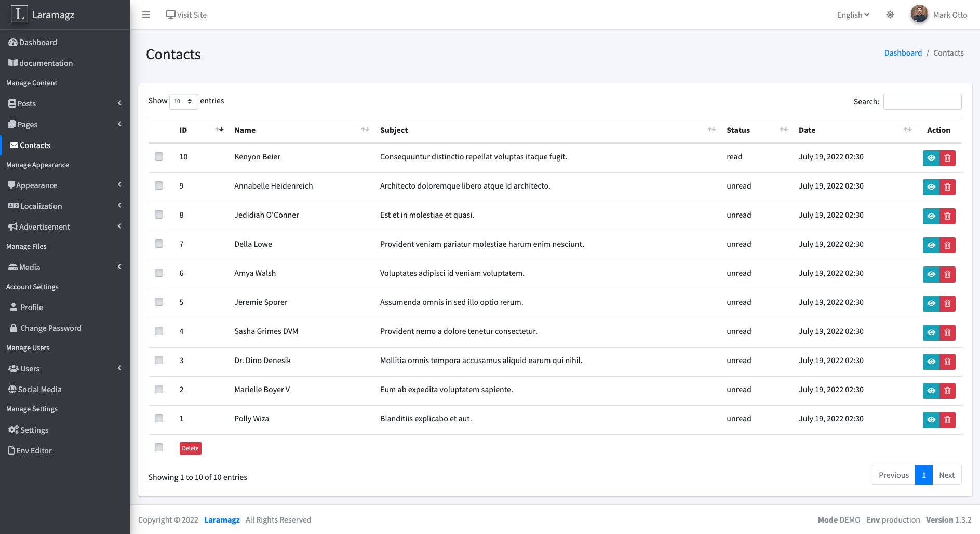This screenshot has width=980, height=534.
Task: Check the bottom checkbox near the Delete button
Action: 159,447
